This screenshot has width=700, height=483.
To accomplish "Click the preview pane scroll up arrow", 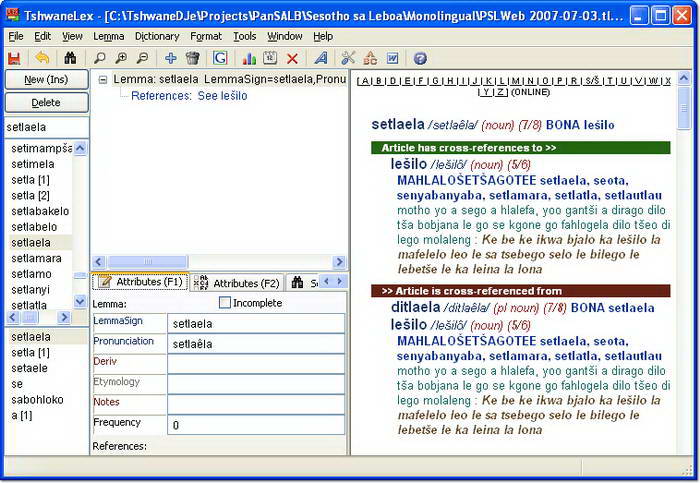I will click(x=684, y=79).
